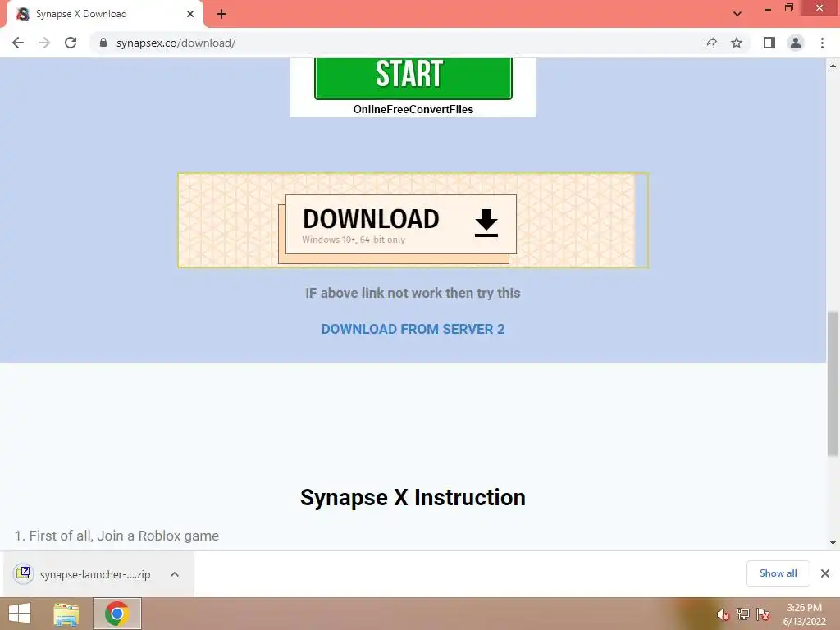Open DOWNLOAD FROM SERVER 2 link
The width and height of the screenshot is (840, 630).
(413, 329)
